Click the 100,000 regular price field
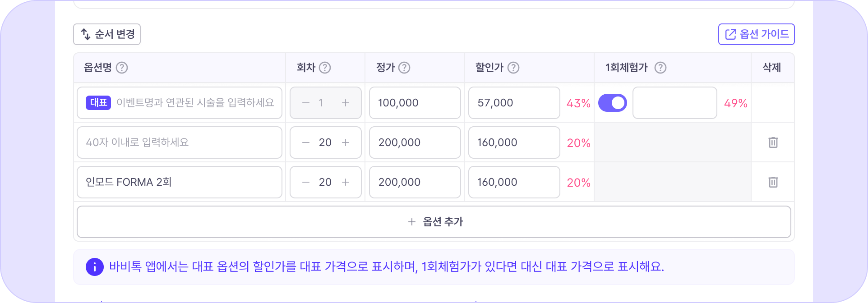This screenshot has height=303, width=868. [x=415, y=103]
